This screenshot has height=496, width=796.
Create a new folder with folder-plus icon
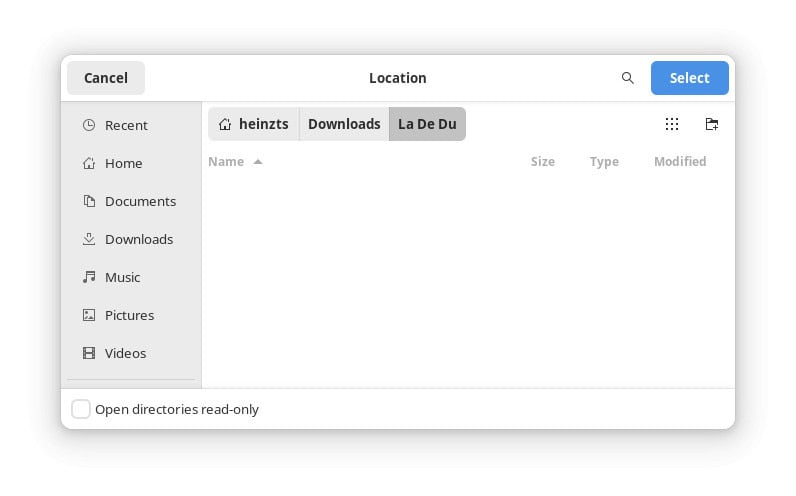[x=711, y=124]
